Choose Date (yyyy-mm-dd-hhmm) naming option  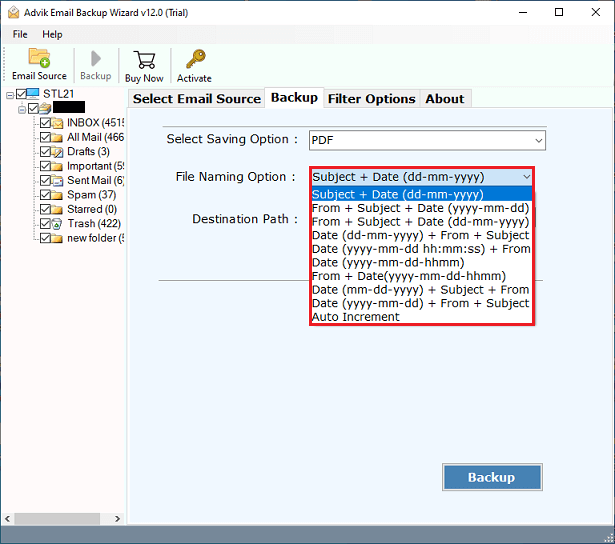[421, 263]
